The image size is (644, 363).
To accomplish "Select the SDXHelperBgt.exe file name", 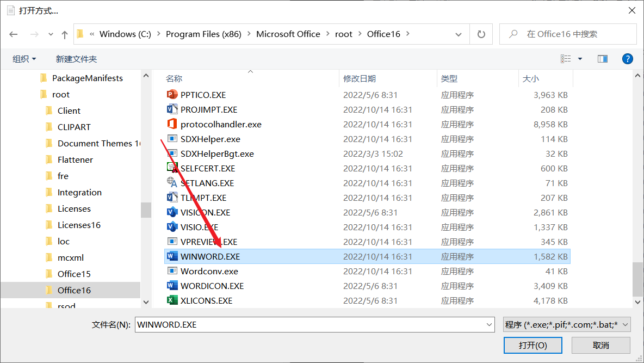I will click(217, 154).
